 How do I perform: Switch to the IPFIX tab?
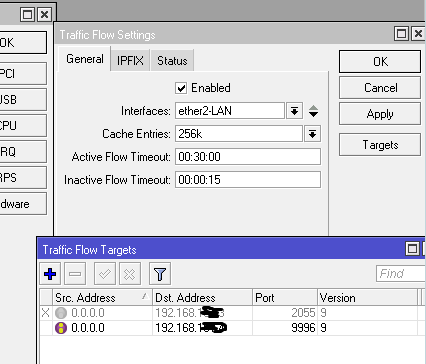pos(130,61)
